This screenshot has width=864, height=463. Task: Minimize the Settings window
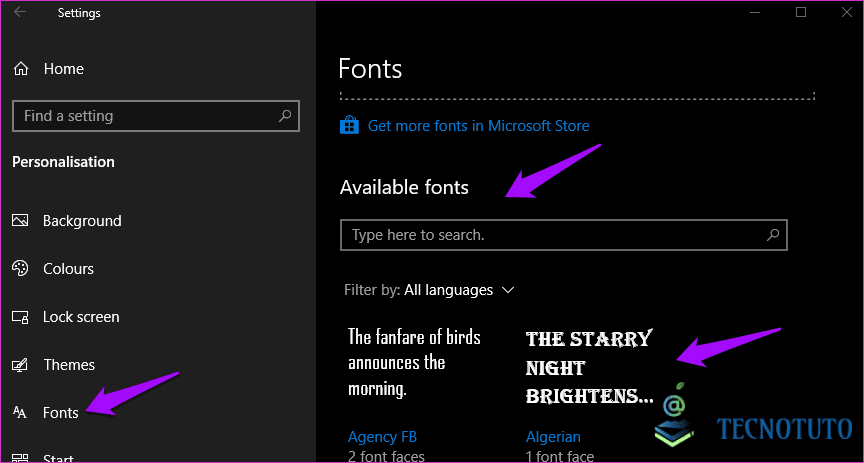click(x=756, y=12)
